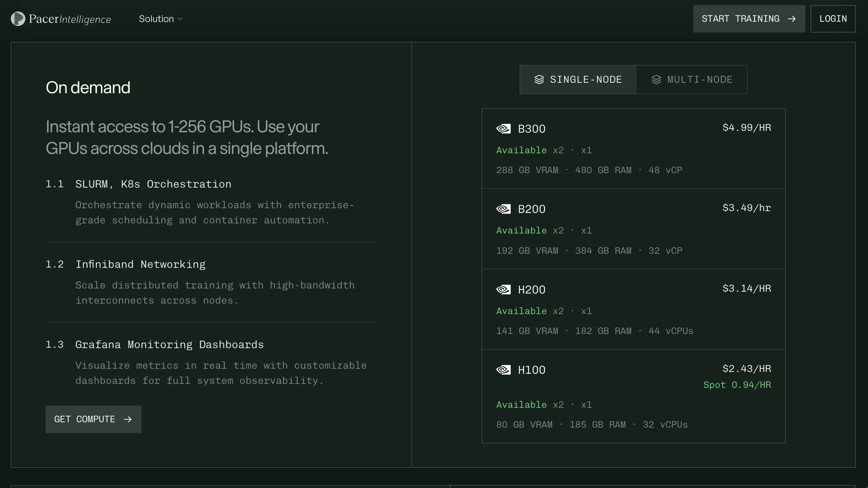The image size is (868, 488).
Task: Click the 1.3 feature number
Action: (55, 345)
